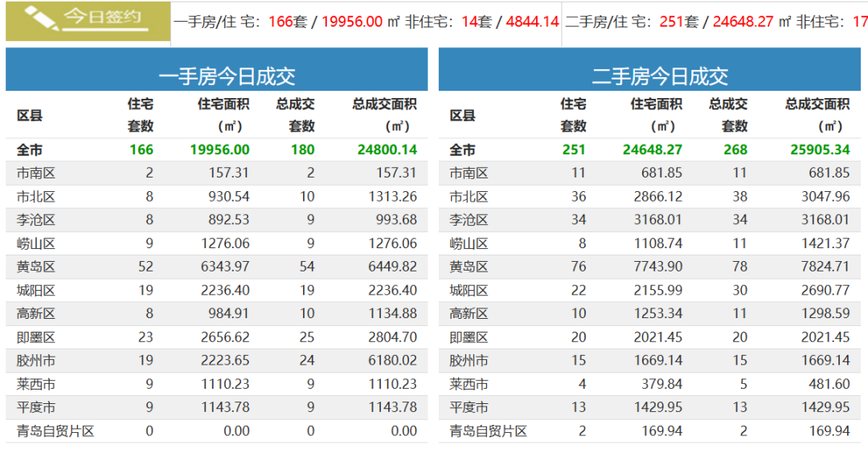Click 24648.27 in 二手房 全市 row
The image size is (868, 453).
[x=653, y=150]
